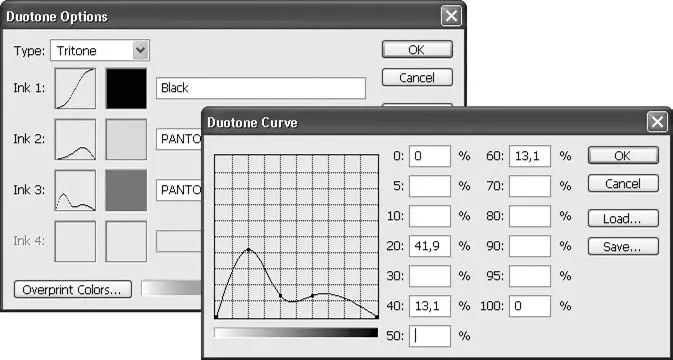
Task: Click the empty 70% value field
Action: [530, 186]
